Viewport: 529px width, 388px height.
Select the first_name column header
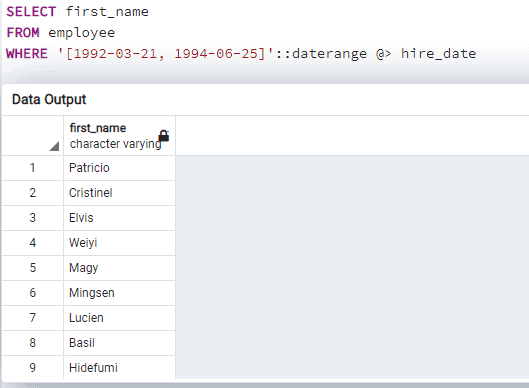(119, 136)
